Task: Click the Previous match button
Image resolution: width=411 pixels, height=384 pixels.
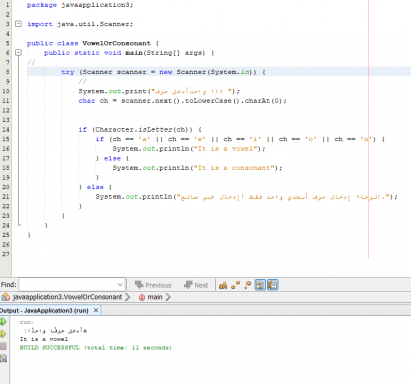Action: click(153, 285)
